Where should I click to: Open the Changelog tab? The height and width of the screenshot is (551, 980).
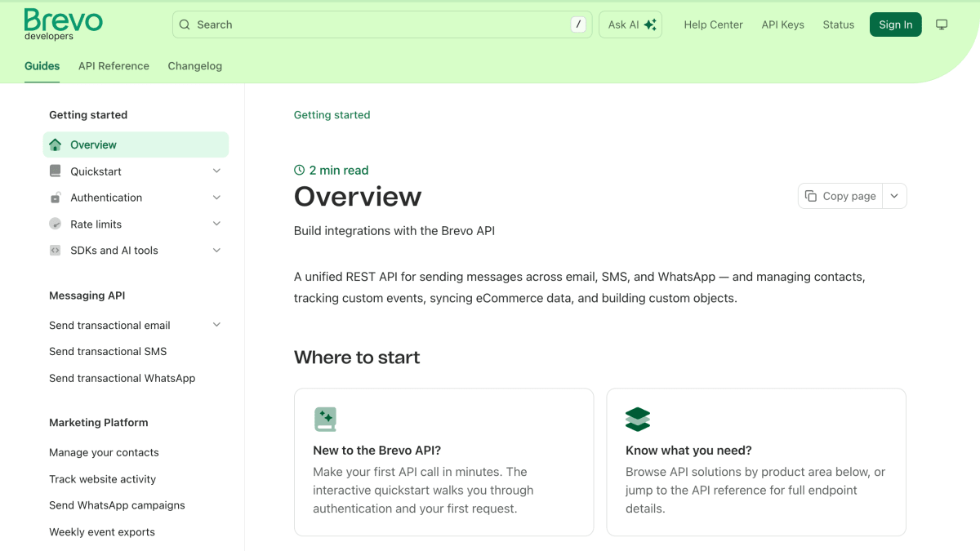click(194, 66)
